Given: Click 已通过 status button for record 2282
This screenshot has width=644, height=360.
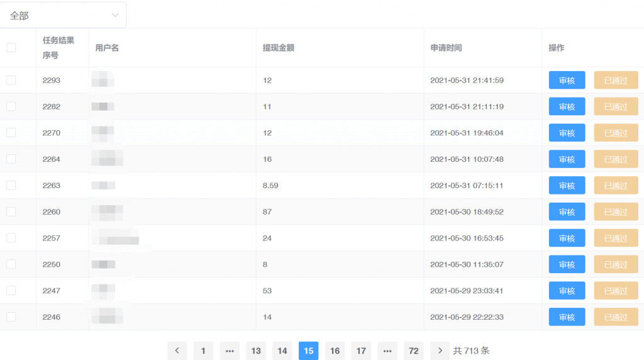Looking at the screenshot, I should tap(616, 107).
